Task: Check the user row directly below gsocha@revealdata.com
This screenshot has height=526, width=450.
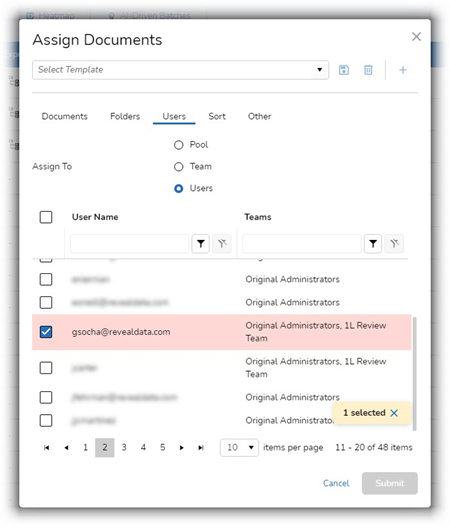Action: [46, 368]
